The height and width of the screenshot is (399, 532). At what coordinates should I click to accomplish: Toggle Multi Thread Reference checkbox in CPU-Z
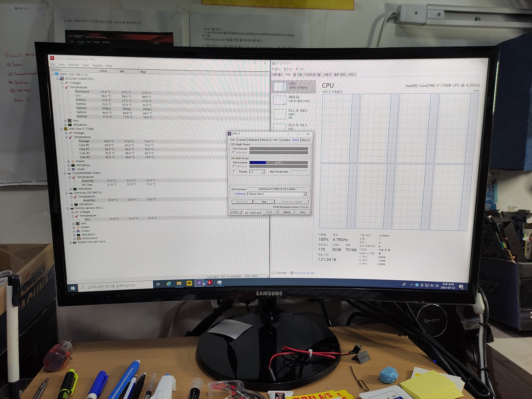[234, 166]
